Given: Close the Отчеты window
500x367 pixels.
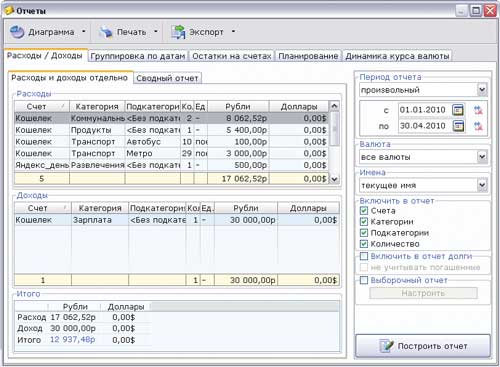Looking at the screenshot, I should point(490,11).
